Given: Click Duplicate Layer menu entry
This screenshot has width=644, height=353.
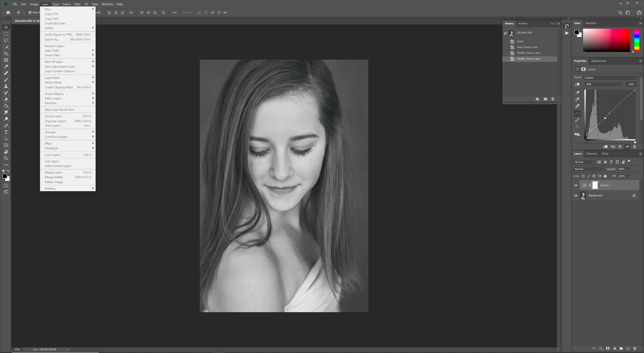Looking at the screenshot, I should tap(56, 23).
